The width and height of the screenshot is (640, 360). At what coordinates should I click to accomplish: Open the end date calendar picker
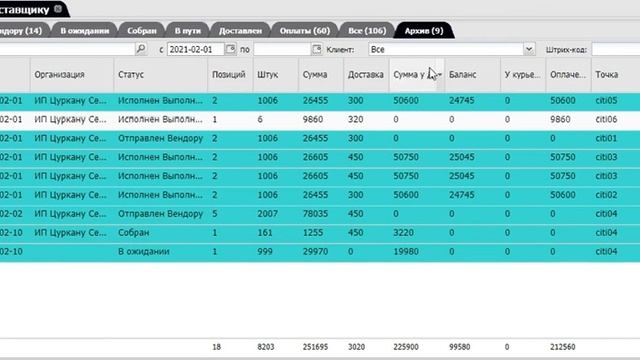point(317,49)
